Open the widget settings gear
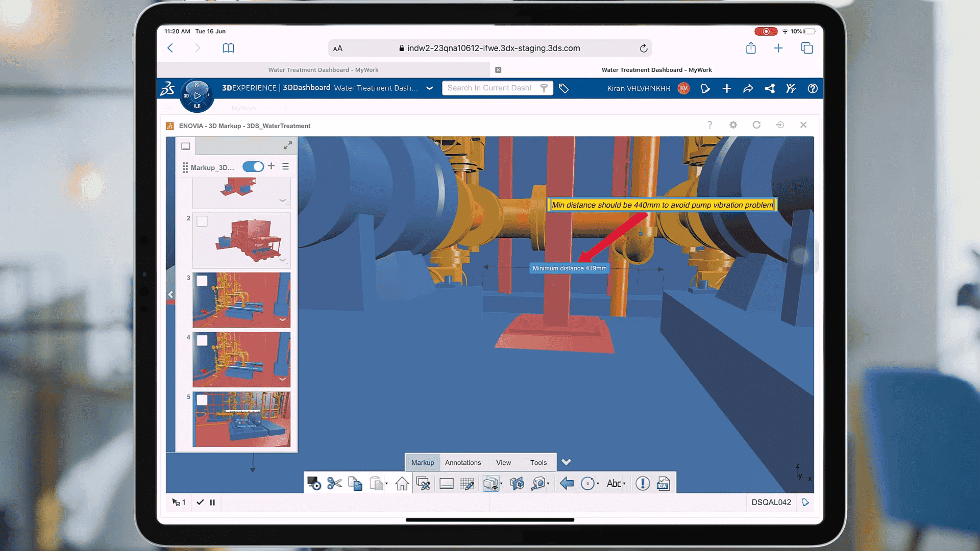This screenshot has height=551, width=980. point(733,125)
